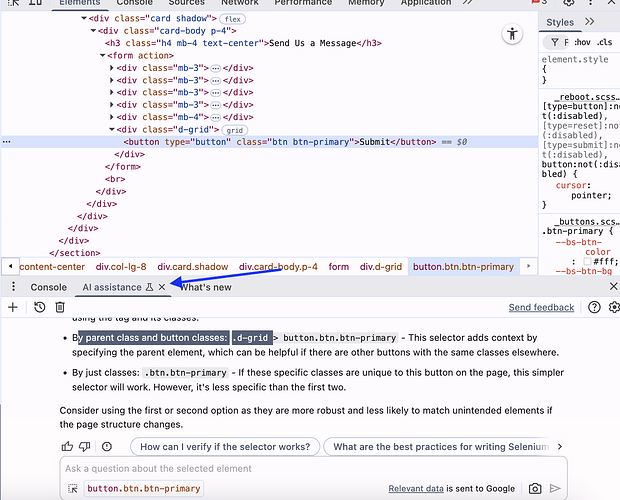Screen dimensions: 620x500
Task: Click the Send feedback link
Action: [x=541, y=307]
